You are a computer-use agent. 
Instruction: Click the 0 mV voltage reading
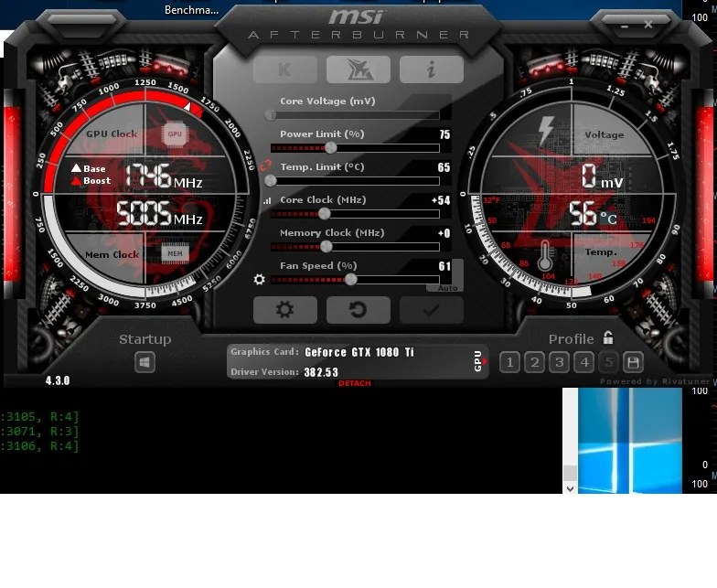[602, 177]
